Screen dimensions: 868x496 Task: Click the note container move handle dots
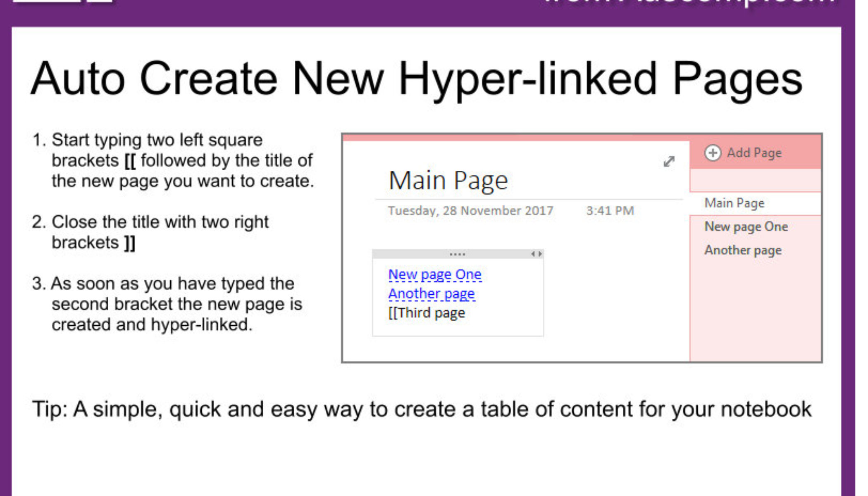point(458,254)
